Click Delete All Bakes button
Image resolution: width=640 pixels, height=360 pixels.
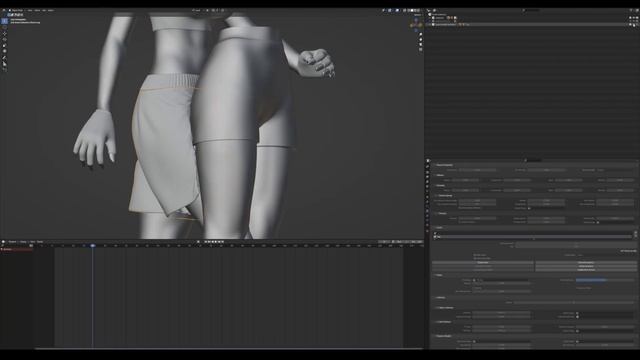pos(586,266)
